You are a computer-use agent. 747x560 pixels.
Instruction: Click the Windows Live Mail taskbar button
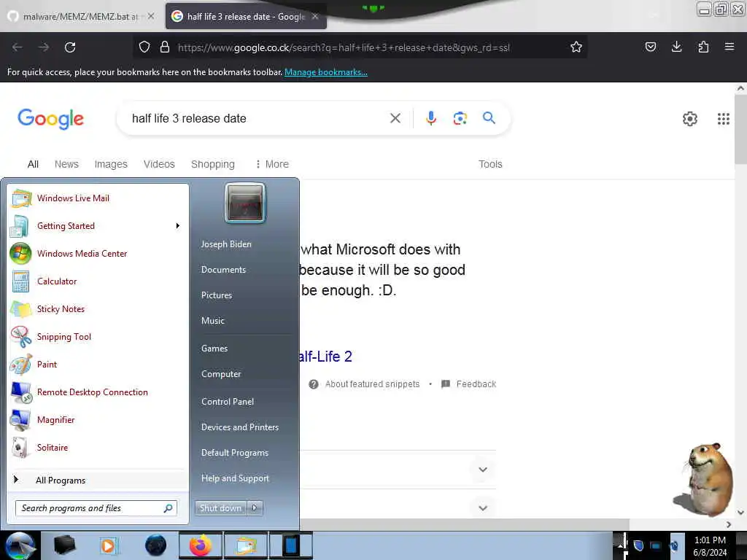pos(245,545)
